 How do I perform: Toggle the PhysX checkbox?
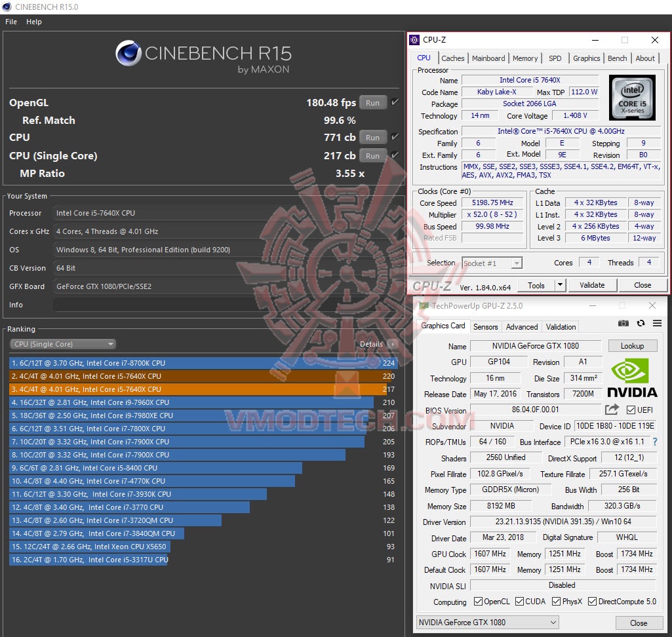click(x=557, y=602)
